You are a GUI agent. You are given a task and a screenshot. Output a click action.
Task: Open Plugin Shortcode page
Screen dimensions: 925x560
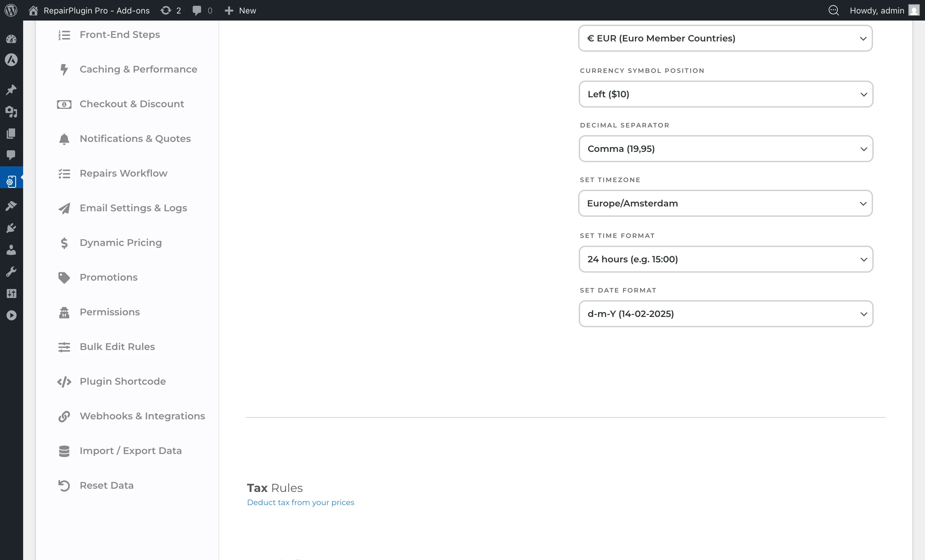[x=123, y=382]
